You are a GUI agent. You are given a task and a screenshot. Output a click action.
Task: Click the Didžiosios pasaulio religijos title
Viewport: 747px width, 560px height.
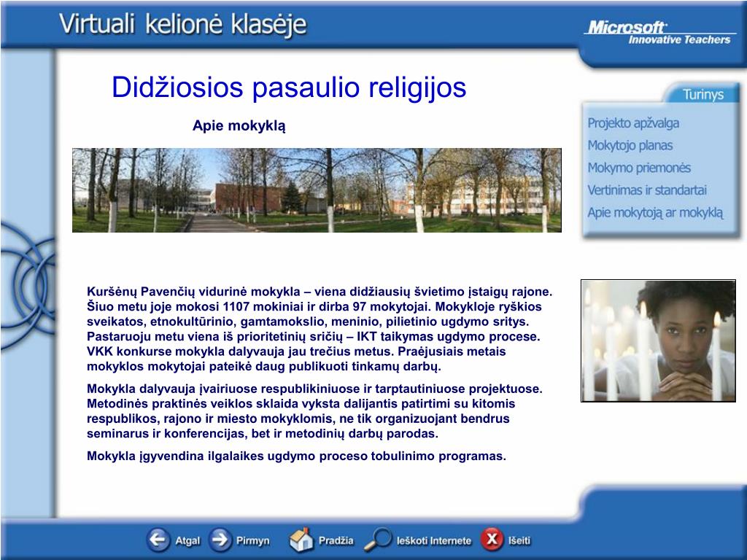coord(289,87)
